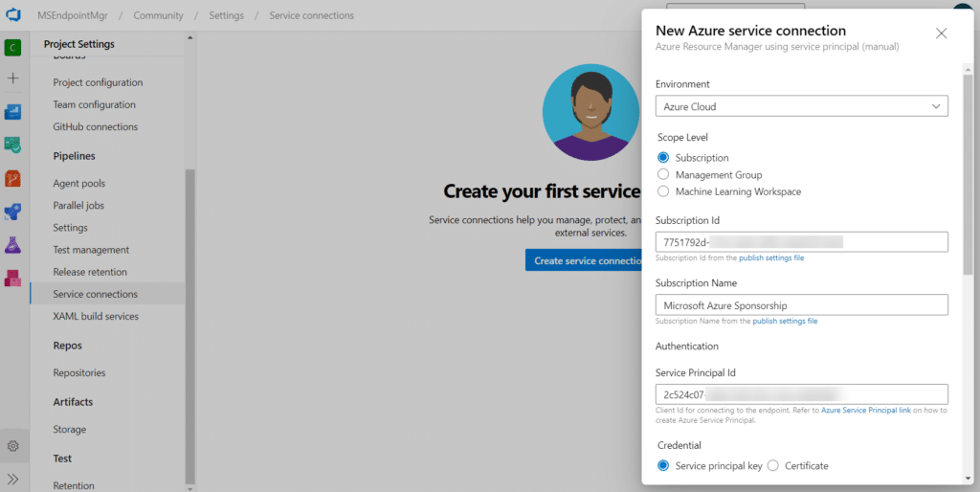Screen dimensions: 980x492
Task: Click the Project Settings header
Action: click(78, 44)
